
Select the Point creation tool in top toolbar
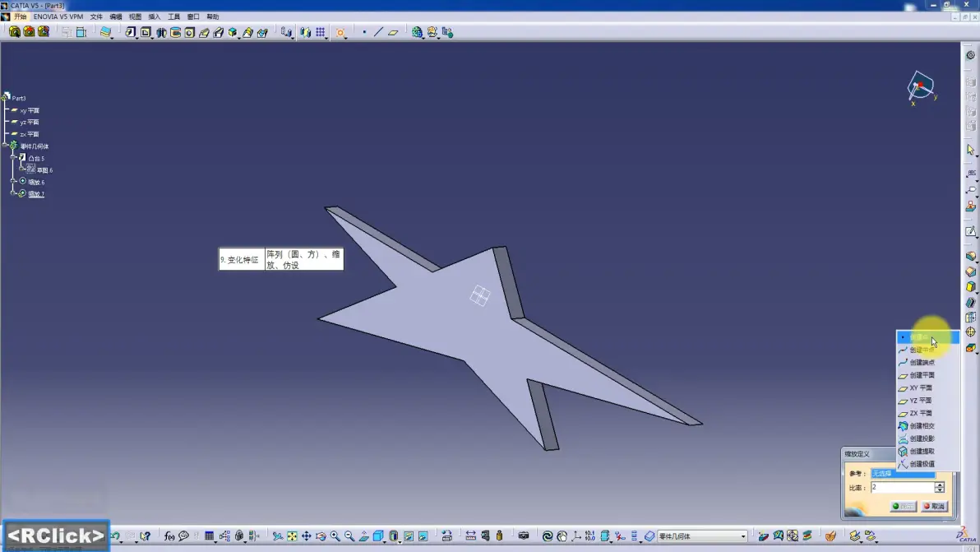pyautogui.click(x=364, y=32)
